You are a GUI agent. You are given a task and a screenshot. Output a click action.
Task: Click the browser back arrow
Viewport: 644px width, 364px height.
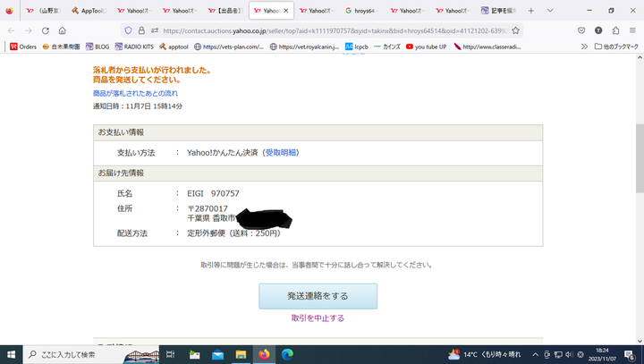[12, 30]
